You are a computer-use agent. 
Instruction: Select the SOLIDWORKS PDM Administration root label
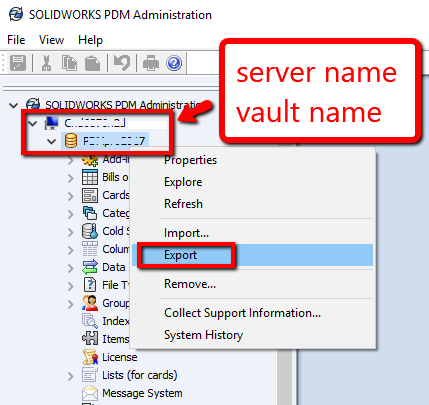(123, 105)
